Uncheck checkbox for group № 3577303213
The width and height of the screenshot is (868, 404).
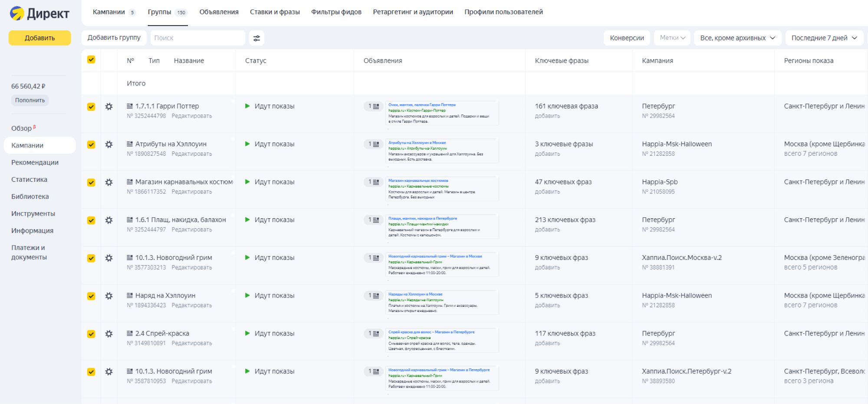coord(91,258)
